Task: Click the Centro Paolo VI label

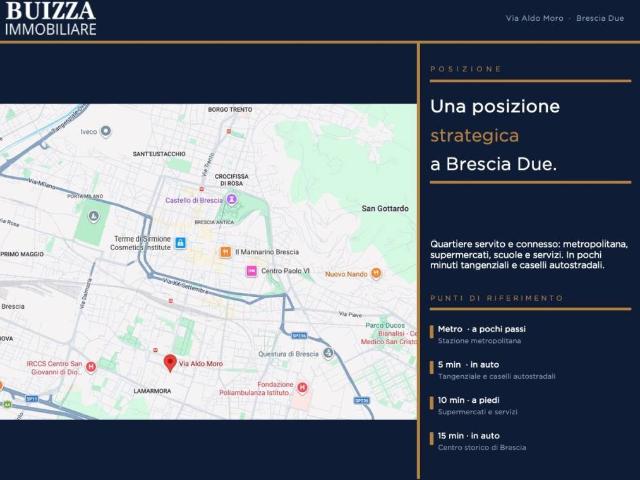Action: click(285, 271)
